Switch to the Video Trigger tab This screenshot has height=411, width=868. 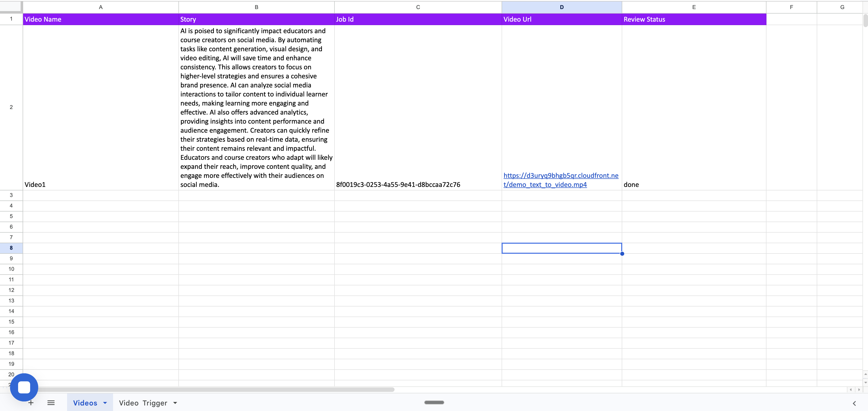(143, 402)
